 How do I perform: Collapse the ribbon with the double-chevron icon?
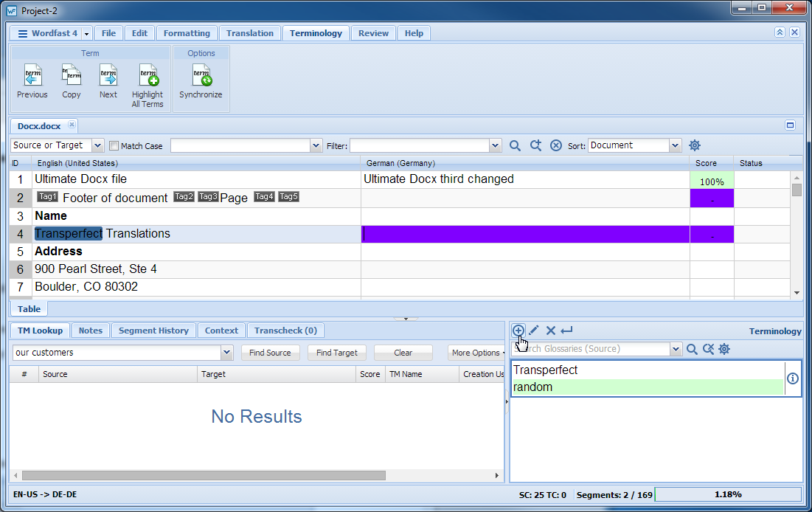tap(780, 32)
